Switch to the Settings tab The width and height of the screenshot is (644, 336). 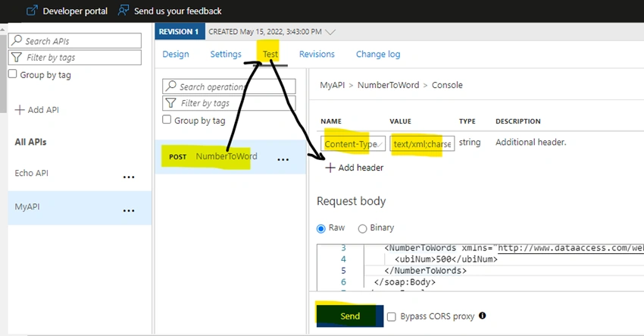226,54
